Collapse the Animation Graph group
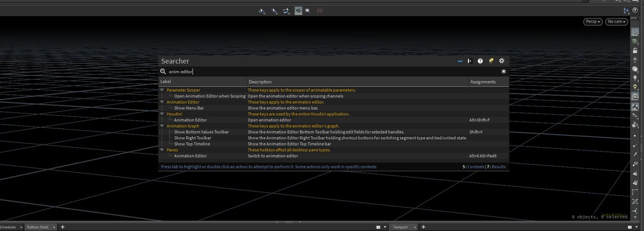Screen dimensions: 644x231 click(x=163, y=126)
